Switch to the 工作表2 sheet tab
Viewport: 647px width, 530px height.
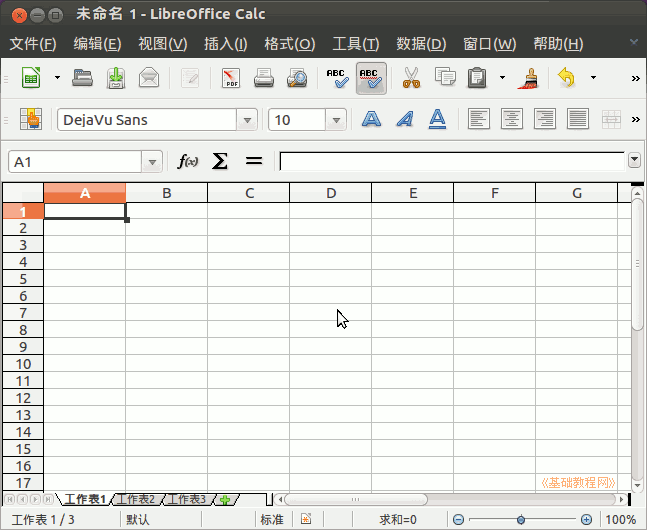(x=137, y=499)
